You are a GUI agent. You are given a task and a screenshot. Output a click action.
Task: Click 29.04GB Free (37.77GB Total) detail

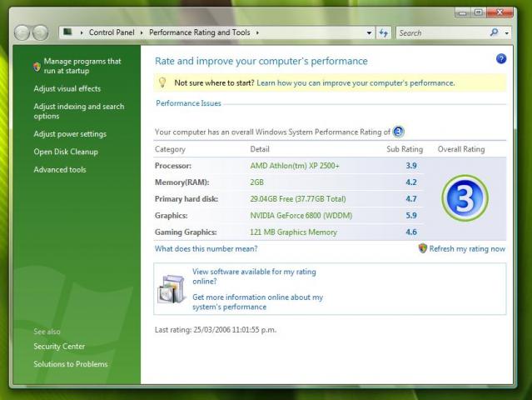coord(298,199)
